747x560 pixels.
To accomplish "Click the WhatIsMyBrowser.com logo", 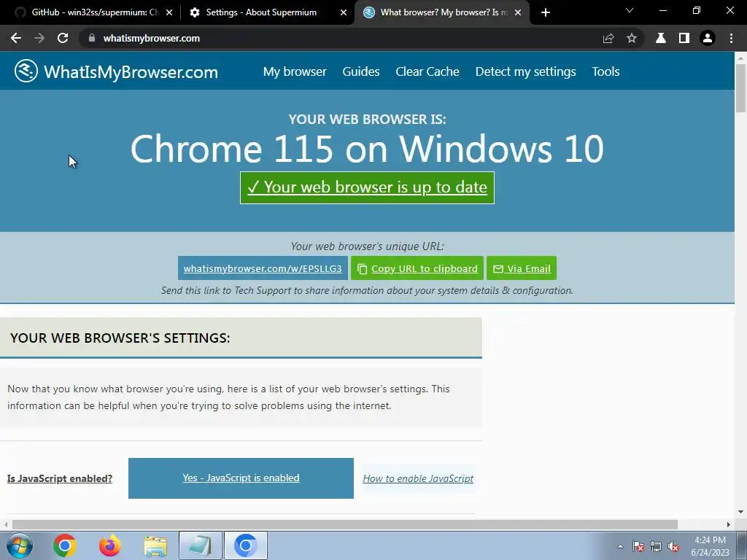I will tap(116, 71).
